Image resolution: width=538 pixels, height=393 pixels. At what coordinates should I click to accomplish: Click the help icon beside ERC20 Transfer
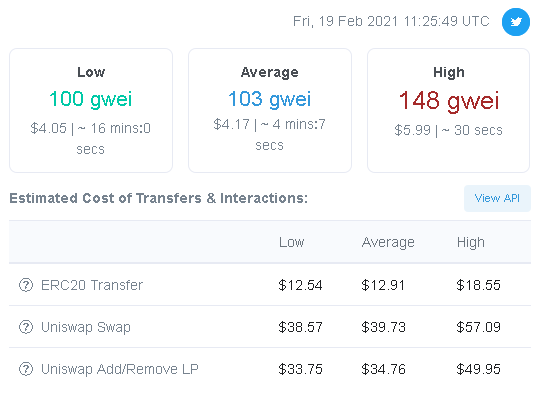click(x=26, y=285)
